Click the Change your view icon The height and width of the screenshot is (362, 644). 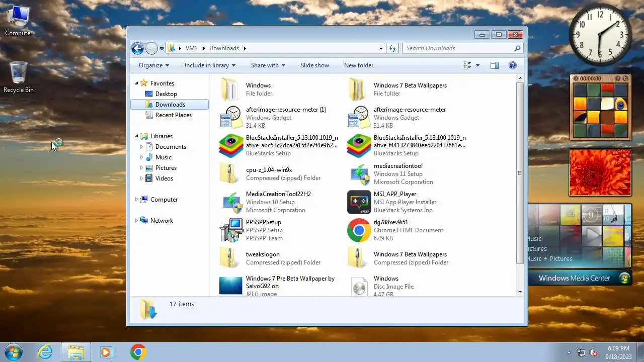(467, 65)
